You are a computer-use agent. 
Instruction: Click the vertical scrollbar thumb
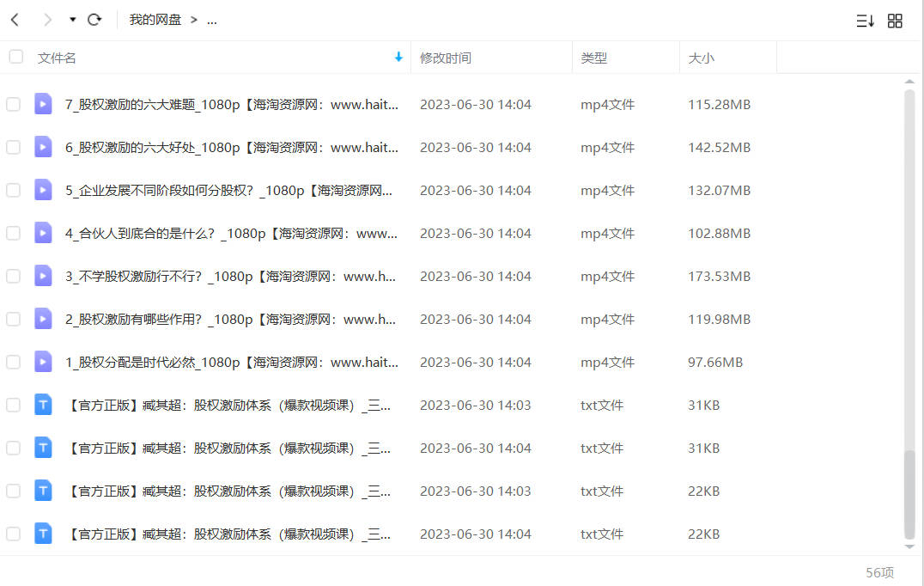(x=909, y=494)
